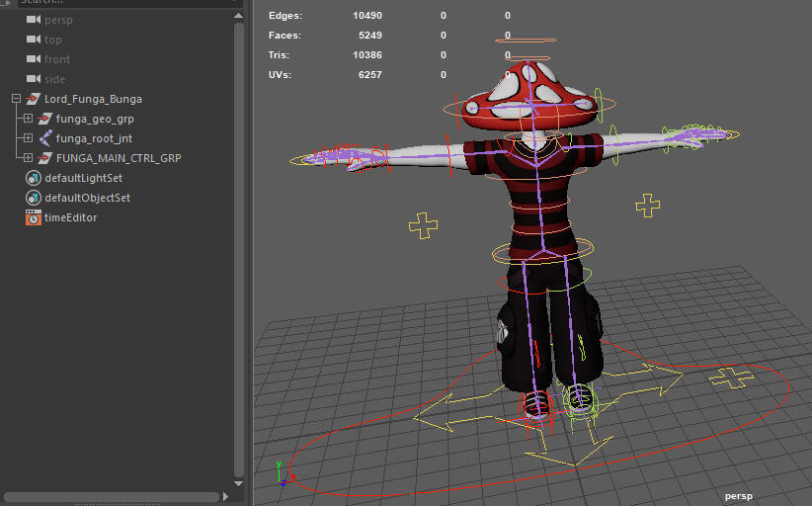The width and height of the screenshot is (812, 506).
Task: Click the Lord_Funga_Bunga transform icon
Action: (33, 99)
